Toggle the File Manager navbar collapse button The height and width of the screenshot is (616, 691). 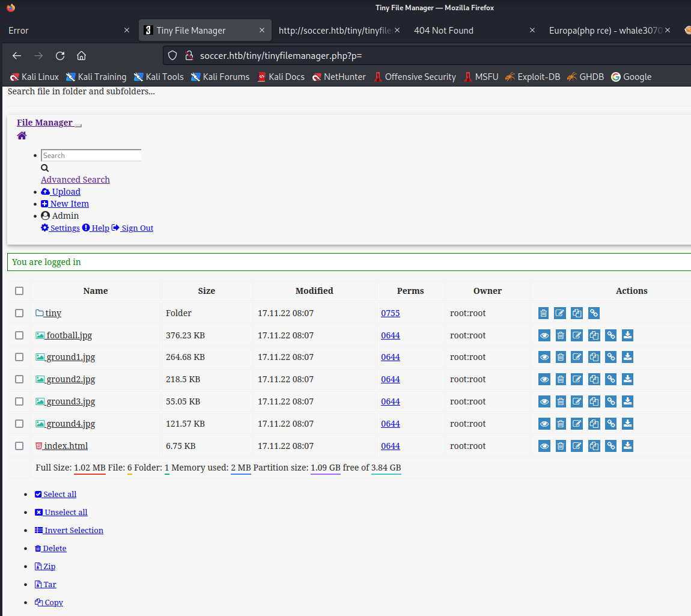tap(78, 125)
